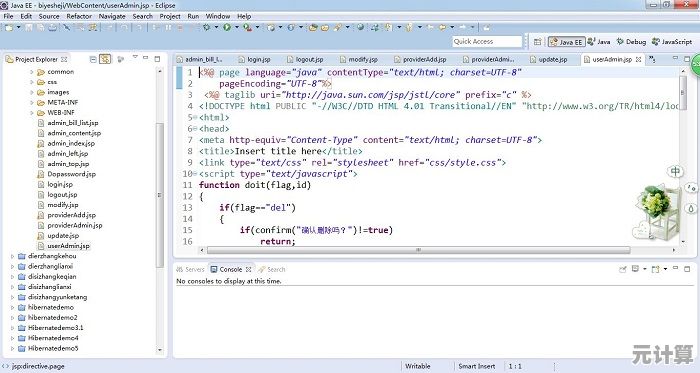The width and height of the screenshot is (700, 373).
Task: Close the Console view tab
Action: click(x=249, y=269)
